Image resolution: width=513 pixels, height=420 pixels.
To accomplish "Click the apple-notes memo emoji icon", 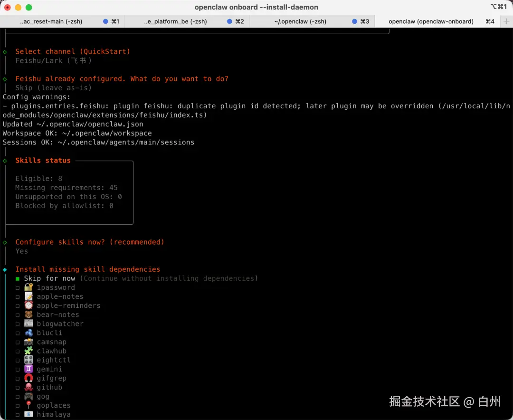I will (28, 296).
